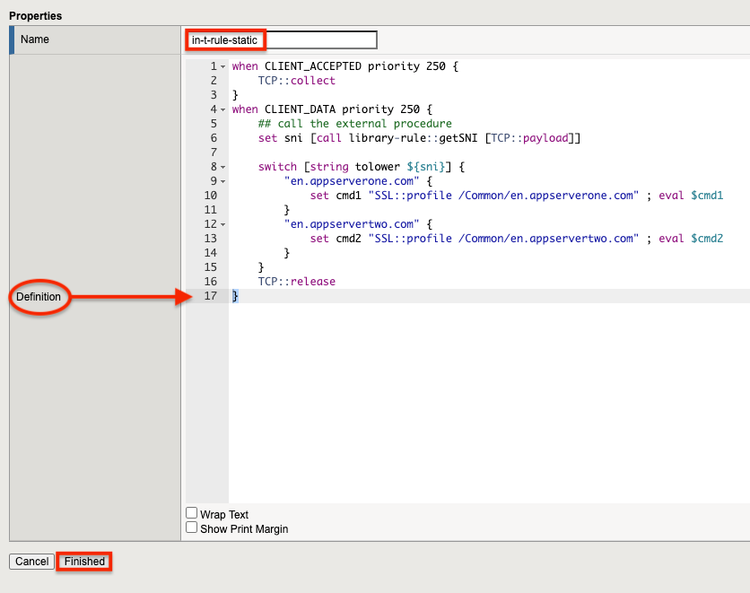Click TCP::release on line 16
The image size is (750, 593).
tap(296, 282)
